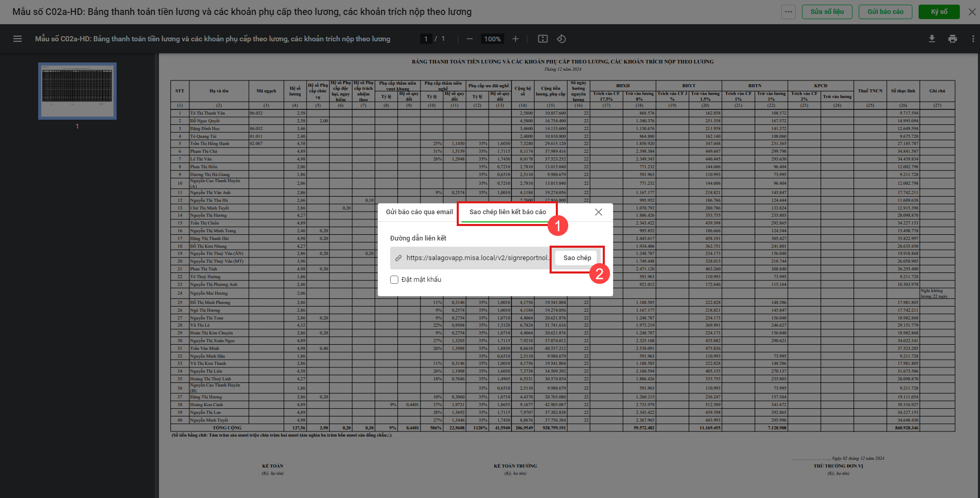The height and width of the screenshot is (498, 980).
Task: Open the three-dot menu beside Sửa số liệu
Action: [788, 12]
